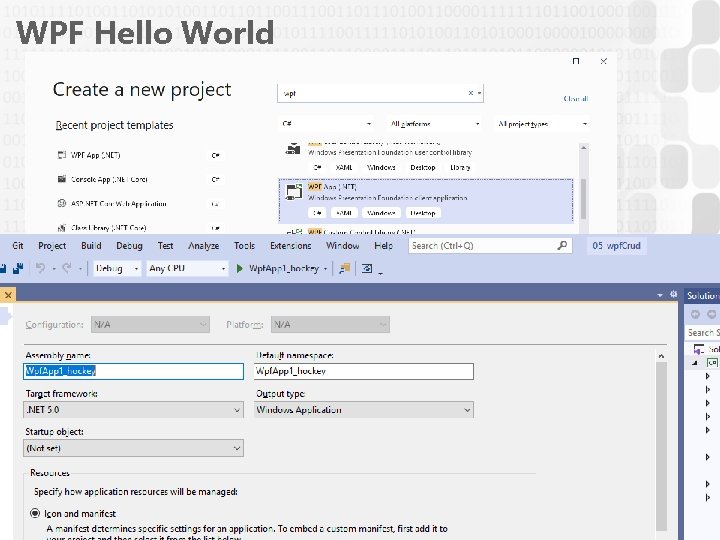Image resolution: width=720 pixels, height=540 pixels.
Task: Clear the wpf search box with X
Action: (471, 93)
